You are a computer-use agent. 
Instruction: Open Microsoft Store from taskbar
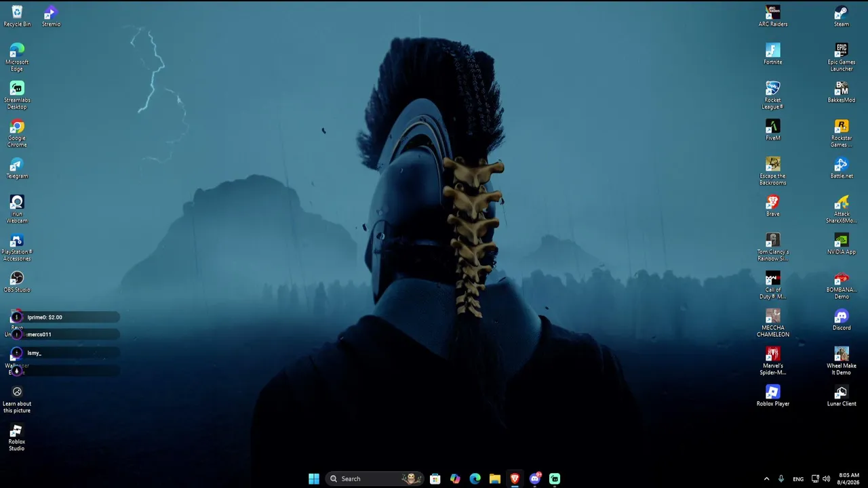click(x=435, y=479)
